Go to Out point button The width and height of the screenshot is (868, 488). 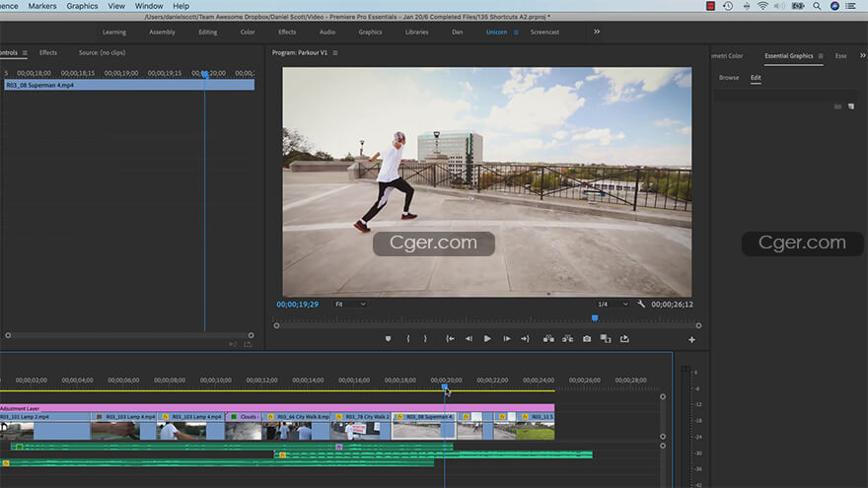525,338
